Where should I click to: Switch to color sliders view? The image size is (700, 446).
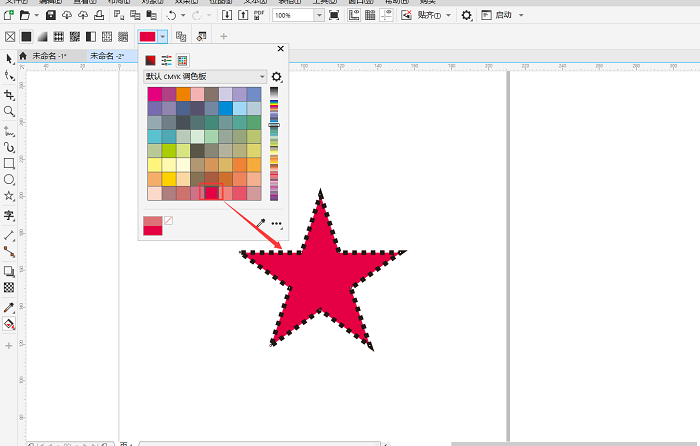point(167,60)
